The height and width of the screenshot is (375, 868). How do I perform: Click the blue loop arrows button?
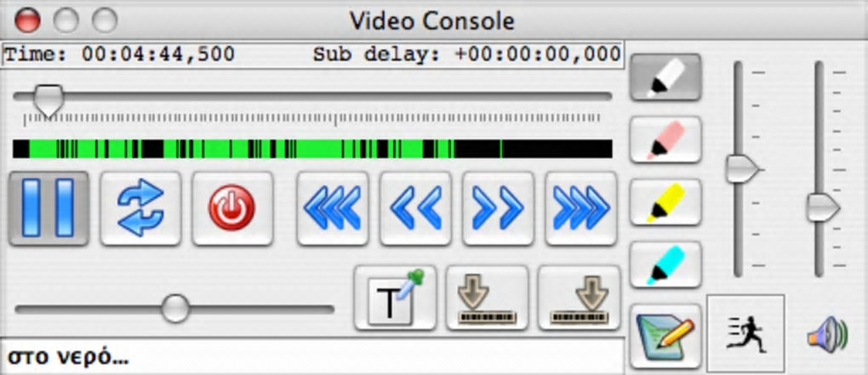tap(140, 208)
